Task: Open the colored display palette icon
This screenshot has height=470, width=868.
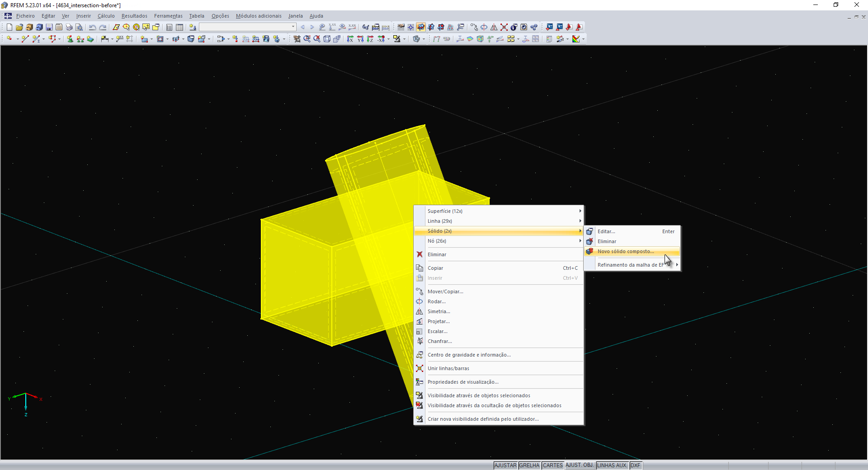Action: (576, 39)
